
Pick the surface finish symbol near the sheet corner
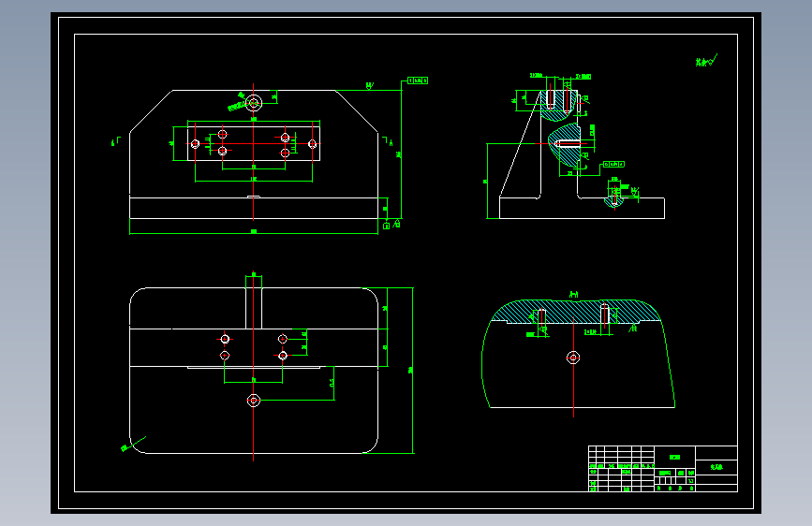706,61
